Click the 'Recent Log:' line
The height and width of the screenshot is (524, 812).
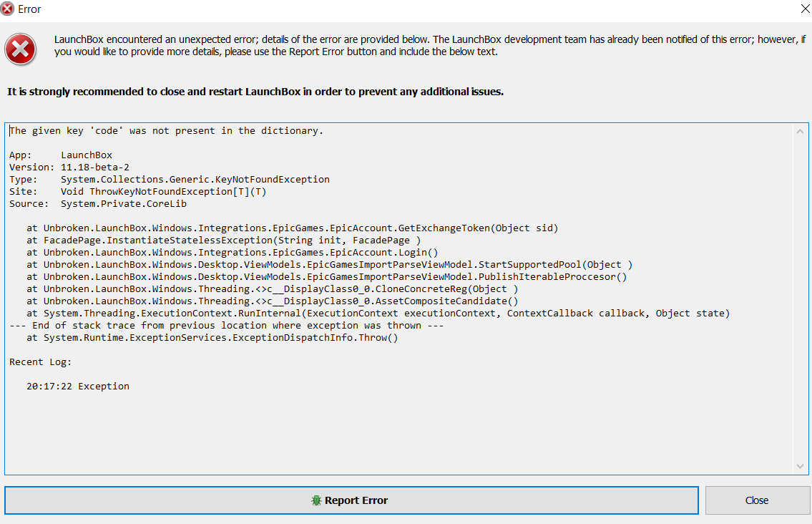point(40,362)
